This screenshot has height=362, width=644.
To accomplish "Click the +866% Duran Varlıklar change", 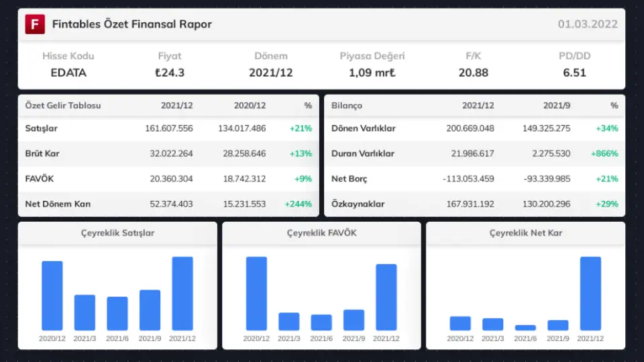I will coord(604,154).
